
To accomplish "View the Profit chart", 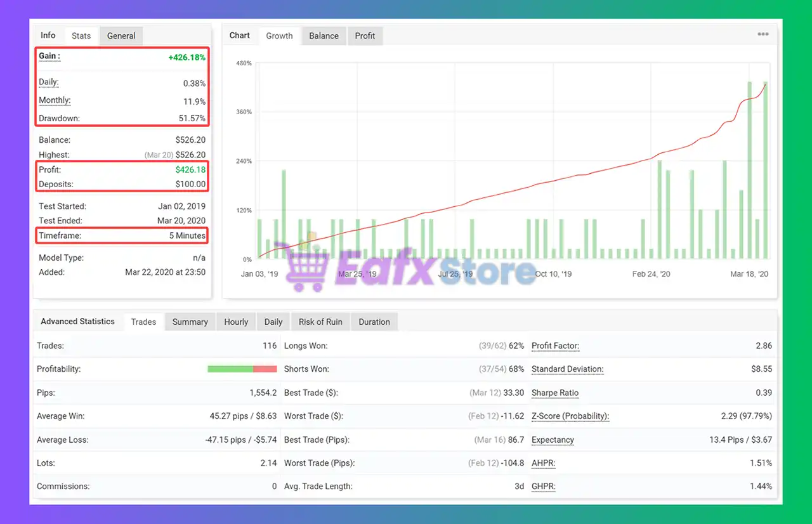I will (x=365, y=36).
